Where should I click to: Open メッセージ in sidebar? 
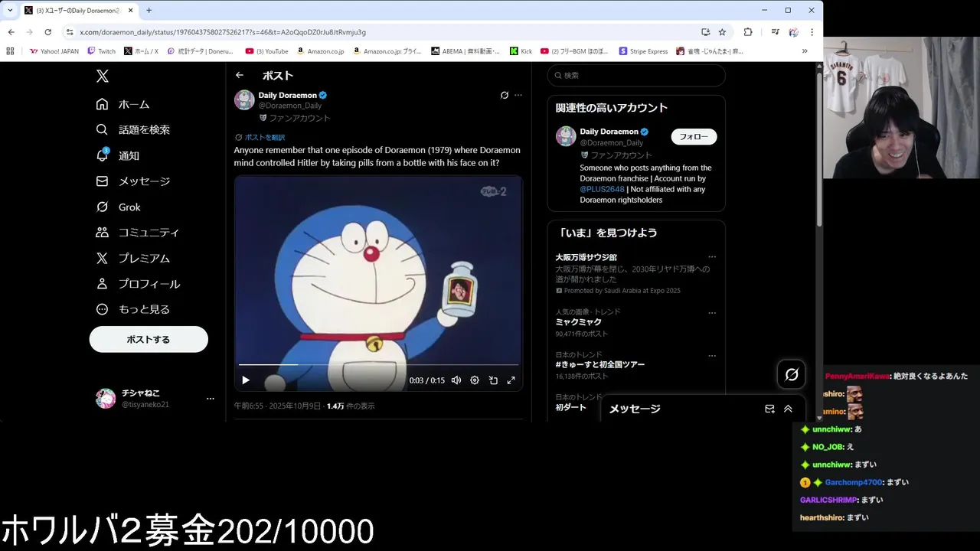(132, 181)
